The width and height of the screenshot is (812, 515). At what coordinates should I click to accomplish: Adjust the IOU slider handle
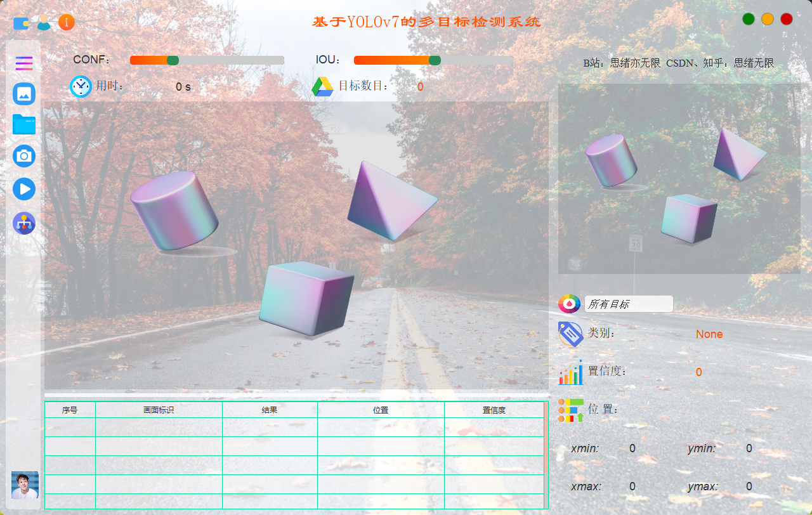click(x=435, y=60)
